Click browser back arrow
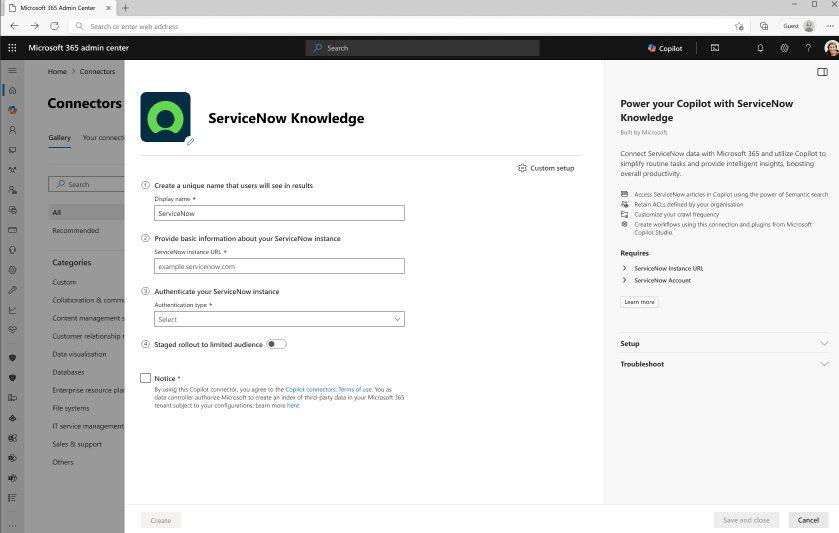 click(x=14, y=26)
